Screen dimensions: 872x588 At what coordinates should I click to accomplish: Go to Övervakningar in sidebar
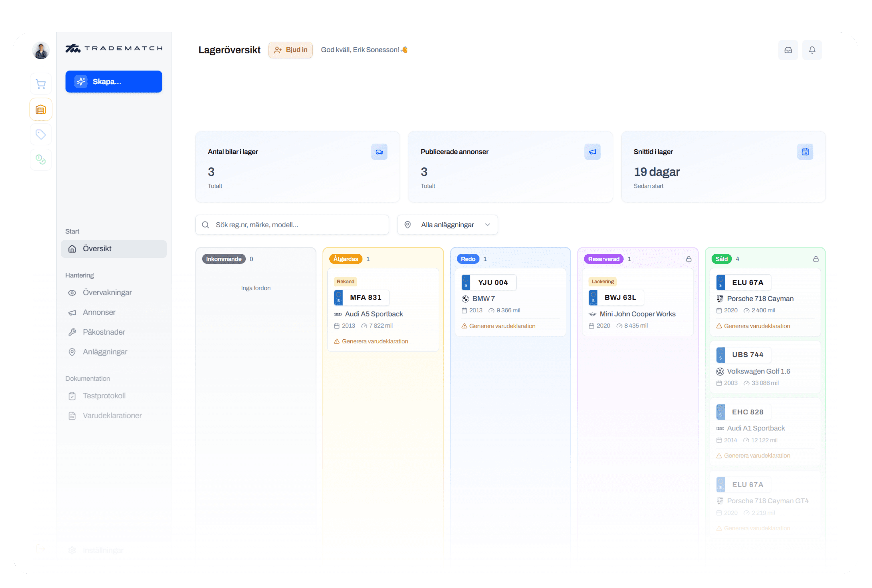[107, 293]
